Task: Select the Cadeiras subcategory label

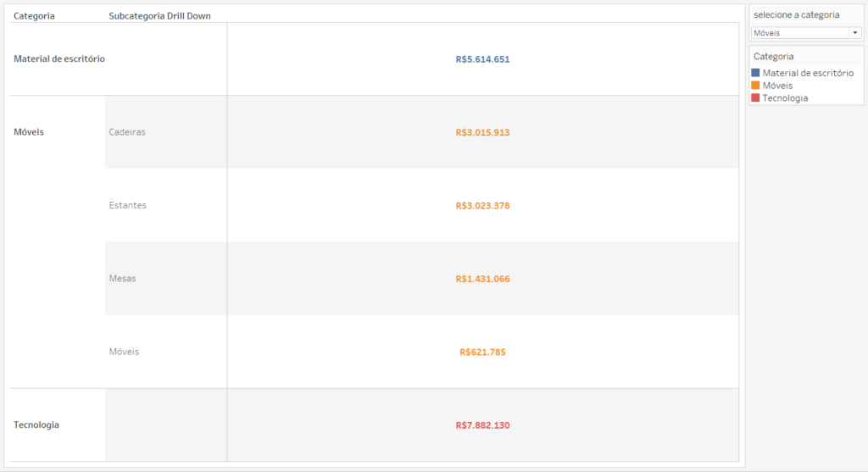Action: [x=127, y=132]
